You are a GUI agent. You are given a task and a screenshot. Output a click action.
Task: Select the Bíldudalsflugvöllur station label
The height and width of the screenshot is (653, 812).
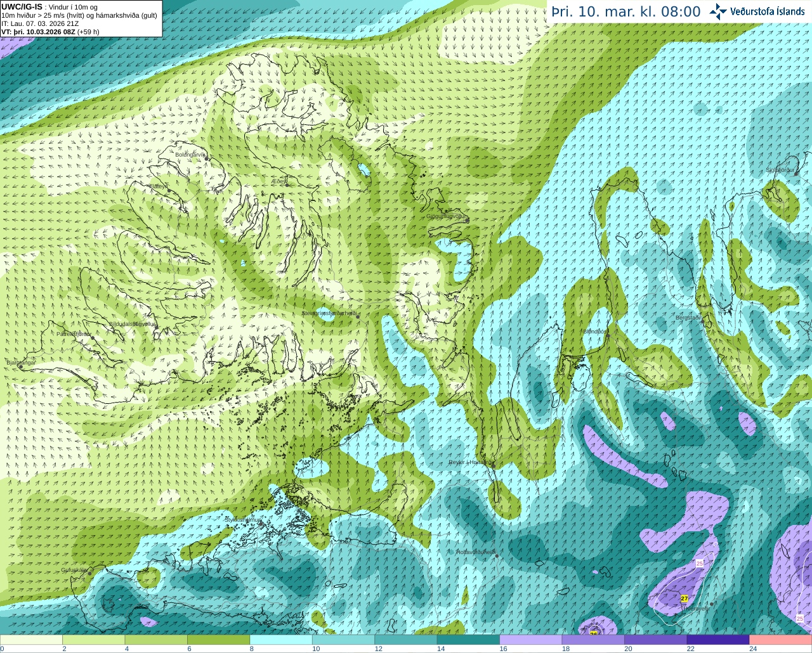point(133,323)
